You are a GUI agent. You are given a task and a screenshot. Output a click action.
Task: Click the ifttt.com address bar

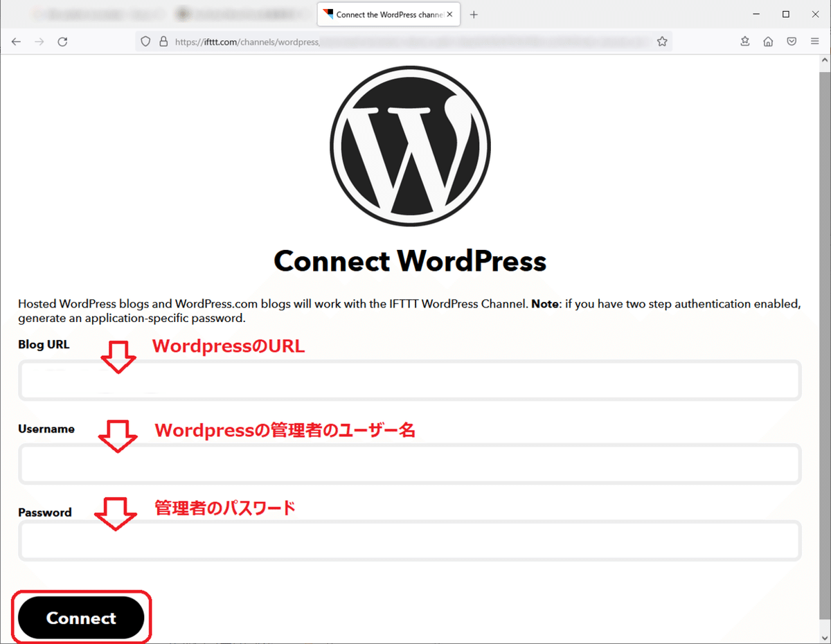pyautogui.click(x=404, y=42)
